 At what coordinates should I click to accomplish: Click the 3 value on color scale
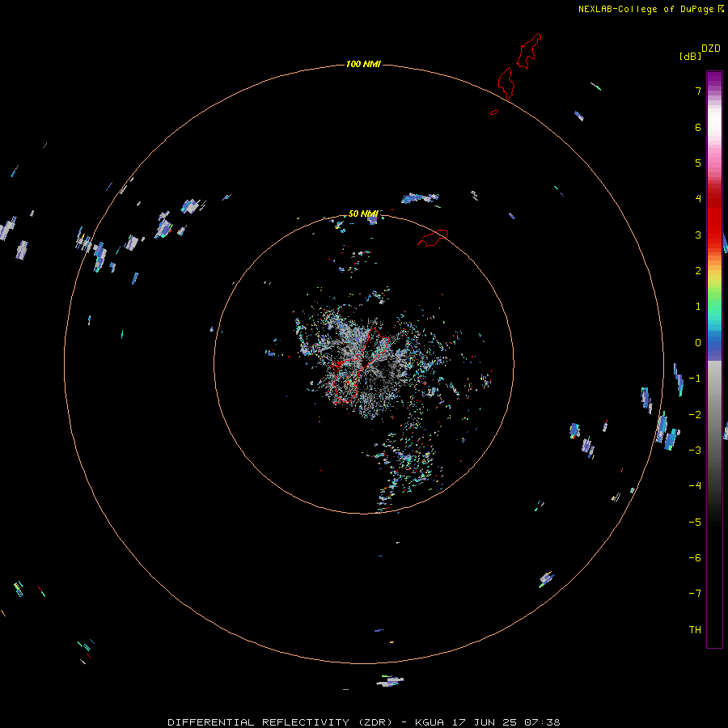(698, 235)
